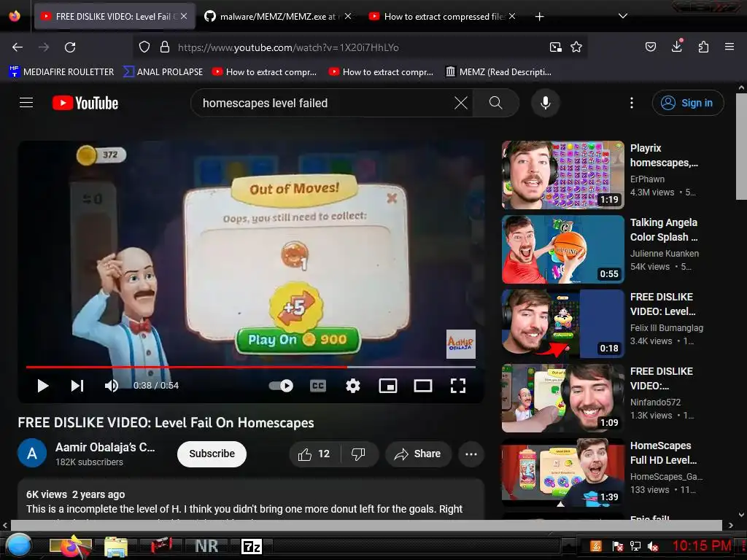Mute the video volume speaker
This screenshot has height=560, width=747.
112,386
